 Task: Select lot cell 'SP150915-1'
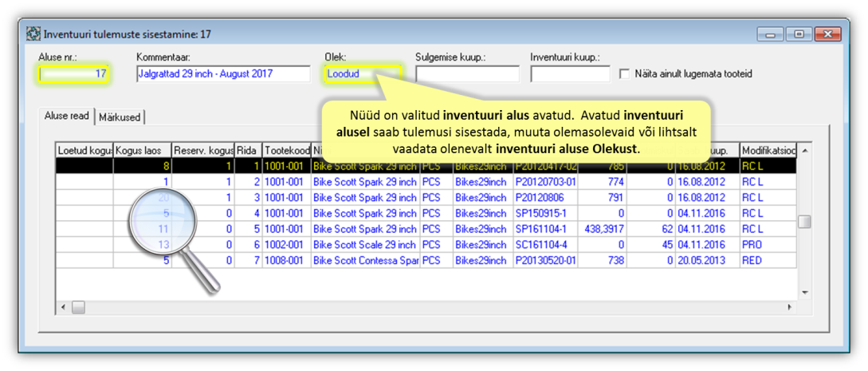click(545, 213)
